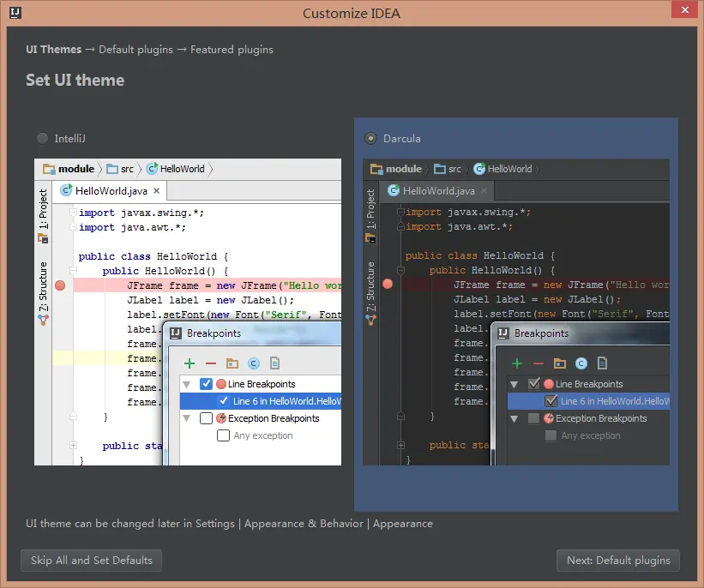This screenshot has width=704, height=588.
Task: Click the Darcula dark theme preview thumbnail
Action: click(x=516, y=312)
